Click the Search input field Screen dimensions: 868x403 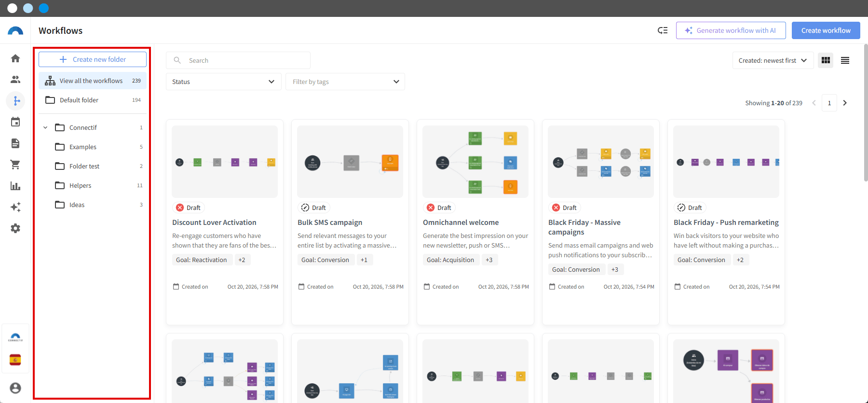238,60
